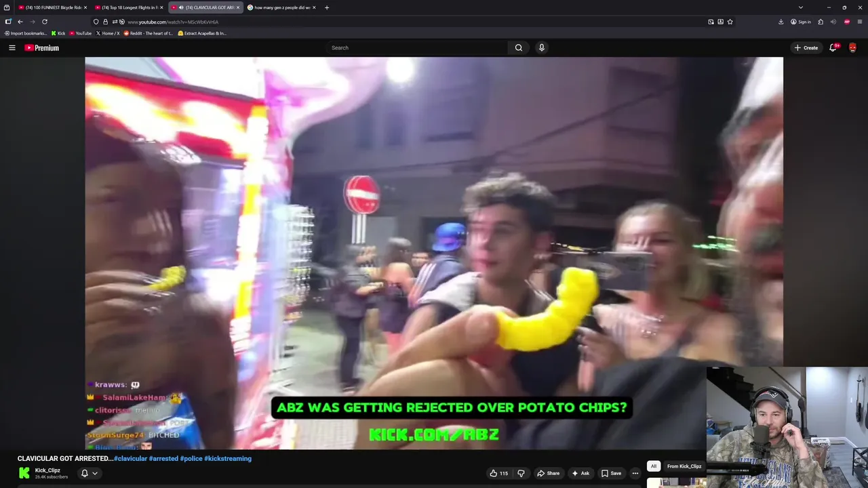Click the video title CLAVICULAR GOT ARRESTED

(x=65, y=459)
